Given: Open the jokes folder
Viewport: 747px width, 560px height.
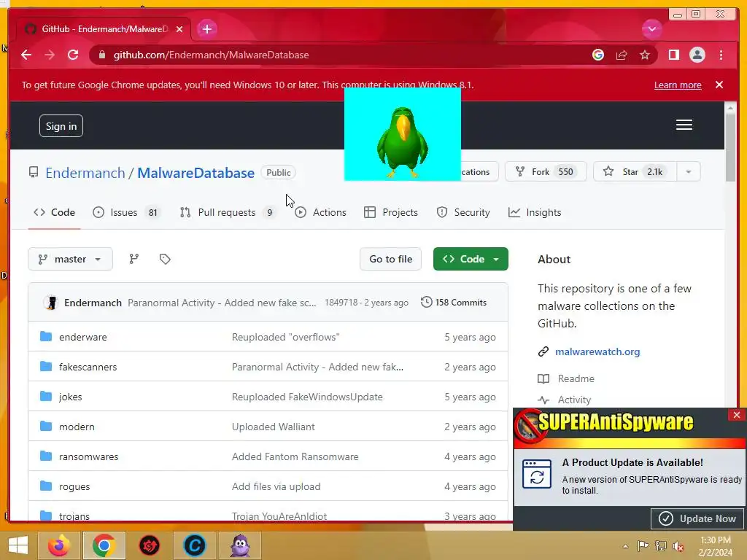Looking at the screenshot, I should [71, 397].
